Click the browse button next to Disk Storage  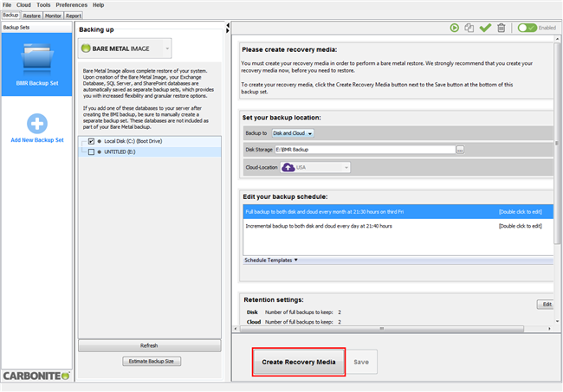461,150
